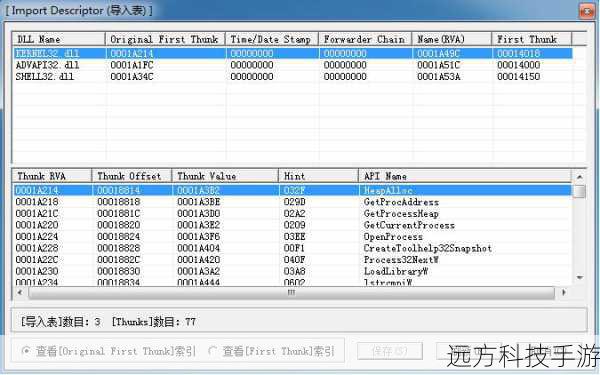Click the 00018814 Thunk Offset cell

[119, 190]
